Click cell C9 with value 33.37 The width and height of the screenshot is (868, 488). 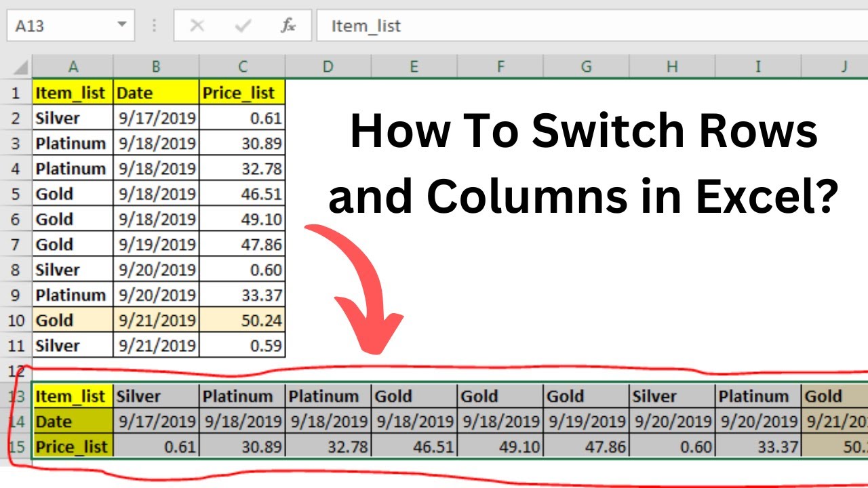(242, 296)
